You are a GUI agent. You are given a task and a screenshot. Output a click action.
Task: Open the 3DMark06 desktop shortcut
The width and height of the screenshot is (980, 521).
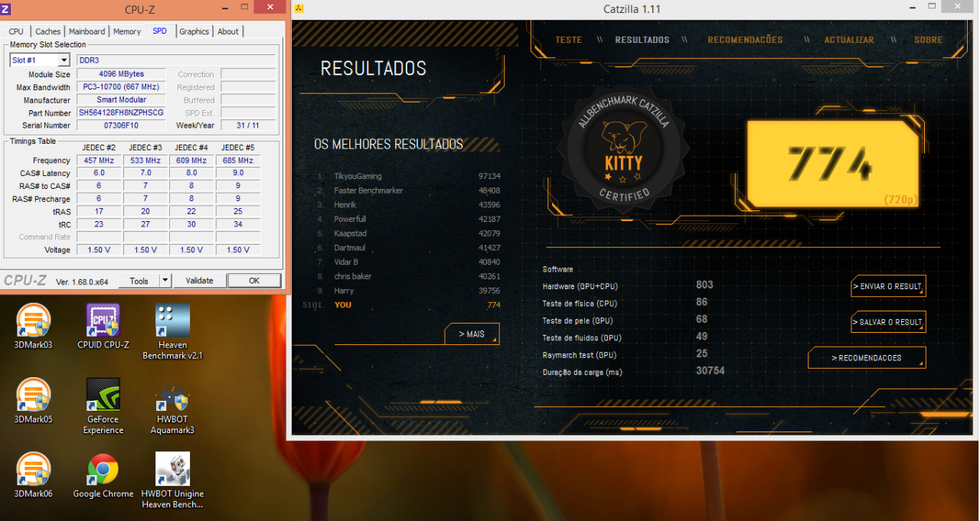pyautogui.click(x=34, y=475)
